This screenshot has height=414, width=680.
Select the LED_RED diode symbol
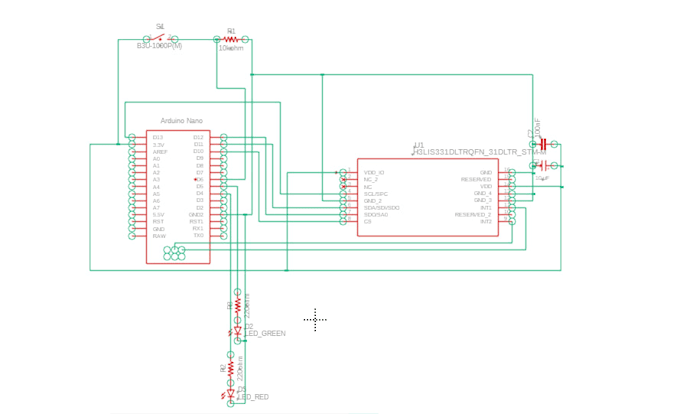[x=231, y=394]
